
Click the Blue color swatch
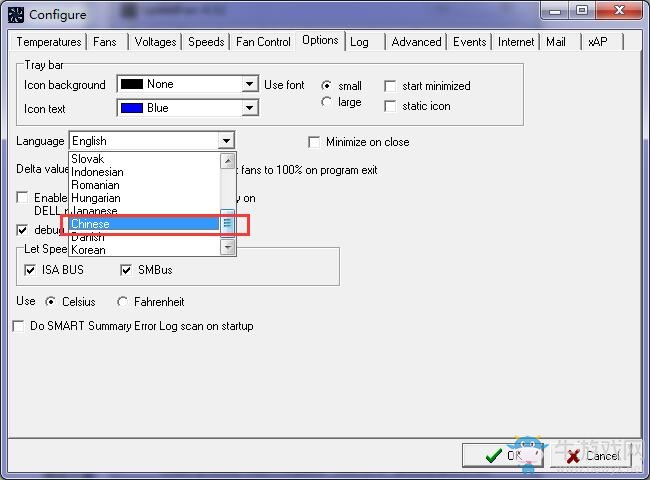[x=131, y=108]
